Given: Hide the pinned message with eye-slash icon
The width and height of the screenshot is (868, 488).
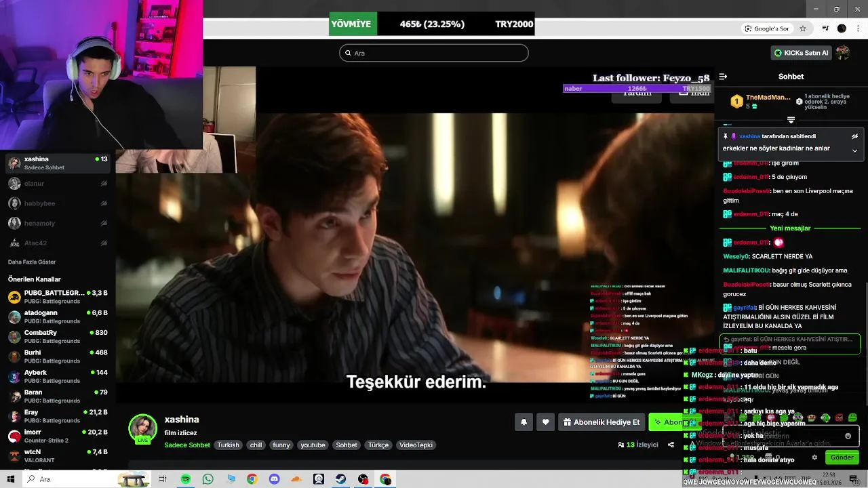Looking at the screenshot, I should (854, 136).
